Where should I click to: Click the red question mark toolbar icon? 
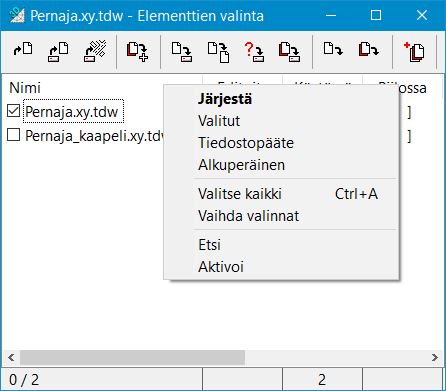(x=254, y=51)
